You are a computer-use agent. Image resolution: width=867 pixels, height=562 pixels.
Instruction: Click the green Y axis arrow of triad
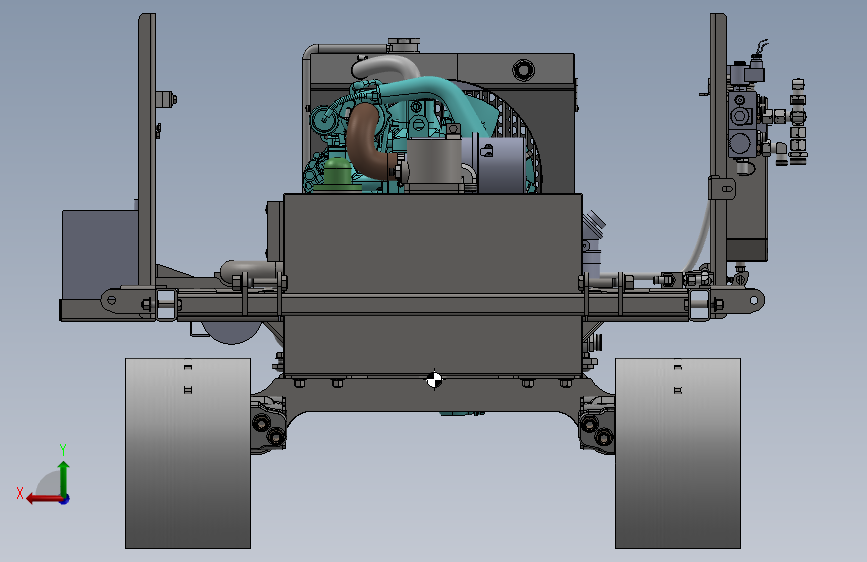[64, 478]
